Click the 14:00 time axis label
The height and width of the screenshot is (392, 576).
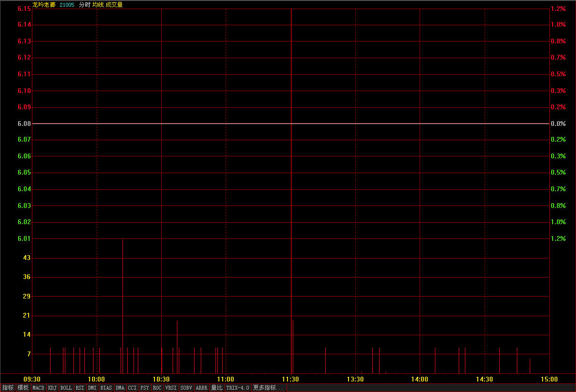tap(420, 379)
